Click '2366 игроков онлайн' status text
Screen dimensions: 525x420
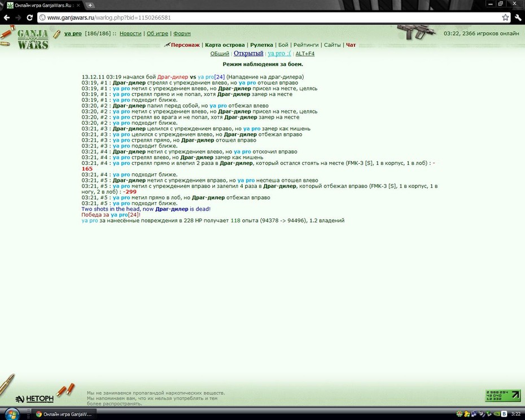pyautogui.click(x=491, y=33)
